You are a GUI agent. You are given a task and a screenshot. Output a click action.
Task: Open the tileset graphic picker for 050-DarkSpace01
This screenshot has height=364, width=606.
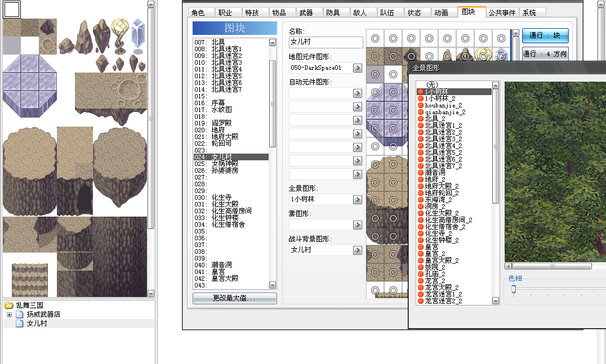click(x=358, y=68)
